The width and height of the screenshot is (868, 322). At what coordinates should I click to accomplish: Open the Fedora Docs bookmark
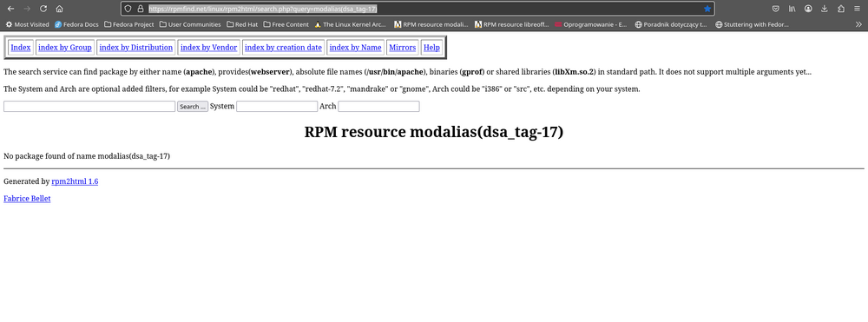click(76, 24)
